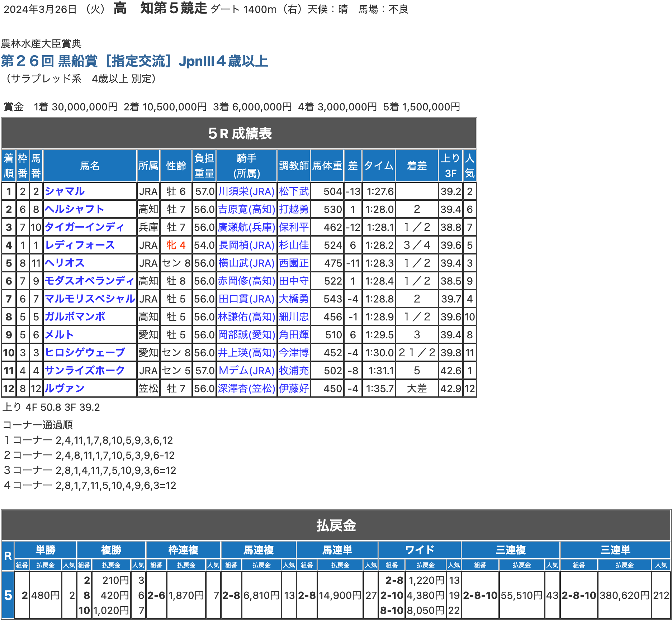
Task: Click タイム column header
Action: (379, 166)
